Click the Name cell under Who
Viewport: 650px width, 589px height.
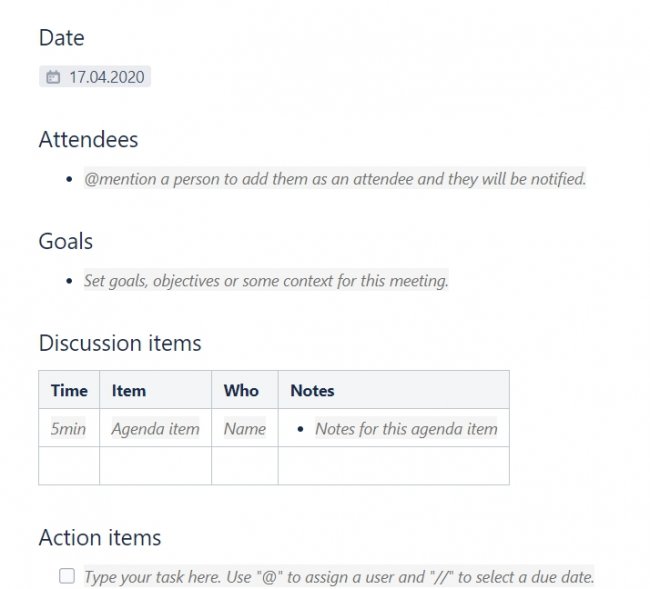click(245, 429)
